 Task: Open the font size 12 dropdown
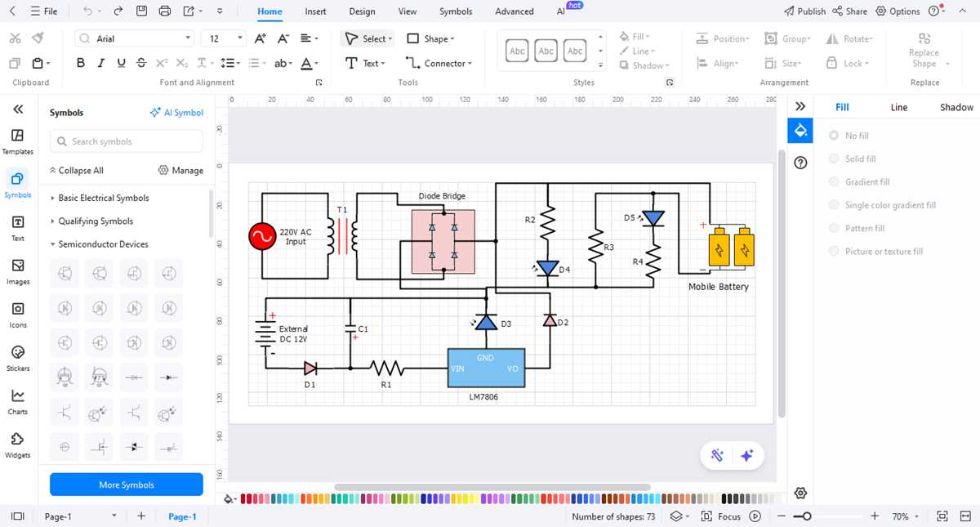click(240, 38)
